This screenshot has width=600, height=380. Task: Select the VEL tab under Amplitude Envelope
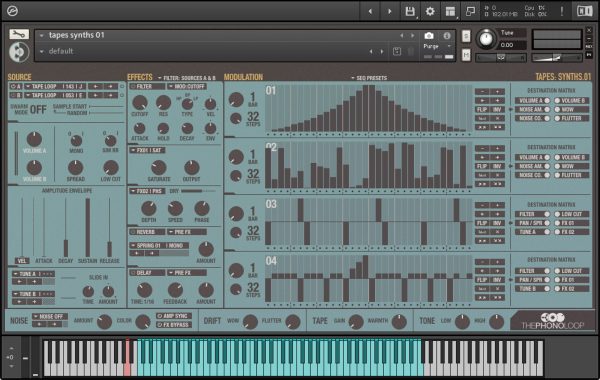(22, 261)
